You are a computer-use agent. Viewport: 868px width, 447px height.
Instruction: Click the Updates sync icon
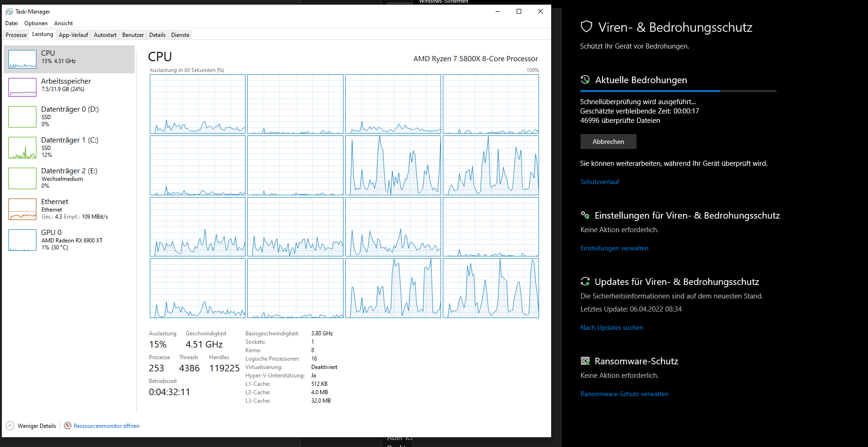[585, 281]
